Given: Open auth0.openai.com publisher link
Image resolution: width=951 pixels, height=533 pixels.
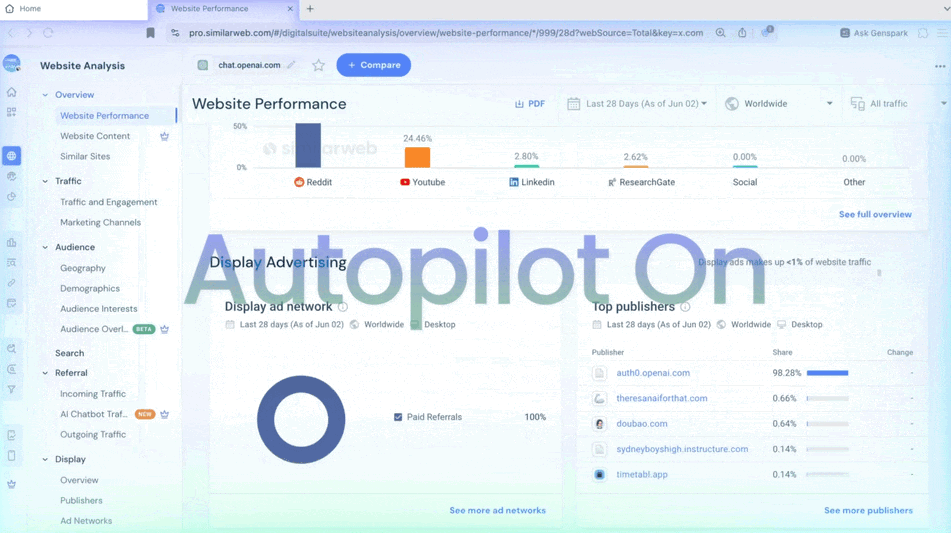Looking at the screenshot, I should pos(653,373).
